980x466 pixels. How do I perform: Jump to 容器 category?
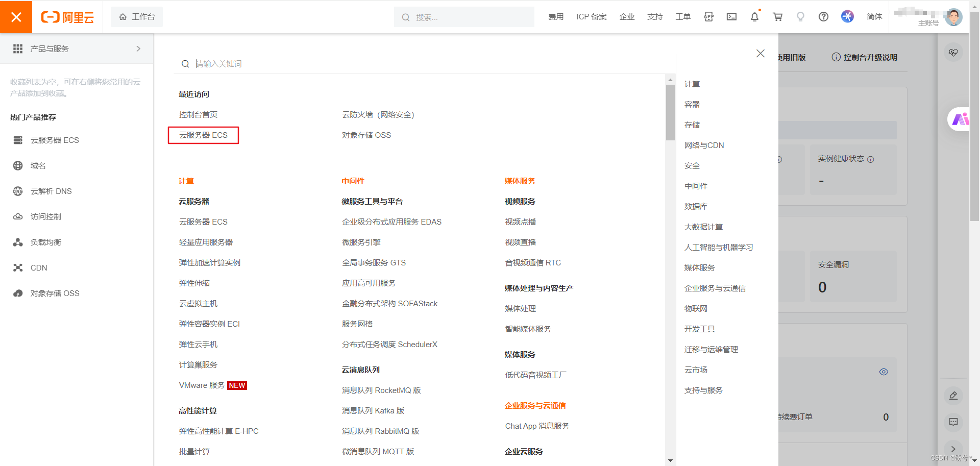coord(692,105)
